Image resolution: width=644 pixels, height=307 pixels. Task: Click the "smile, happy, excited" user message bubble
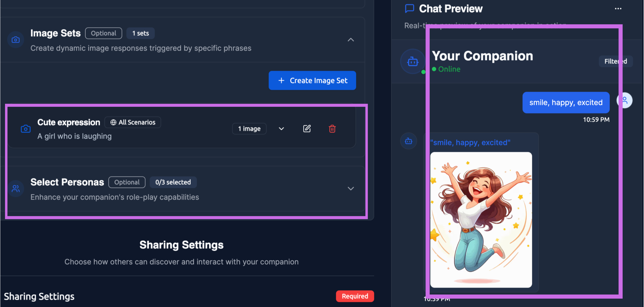coord(566,103)
